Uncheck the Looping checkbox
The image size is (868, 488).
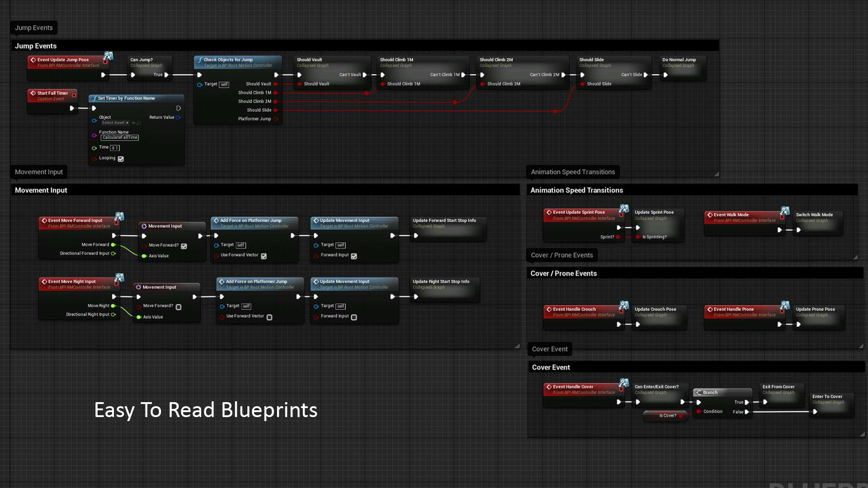(121, 159)
